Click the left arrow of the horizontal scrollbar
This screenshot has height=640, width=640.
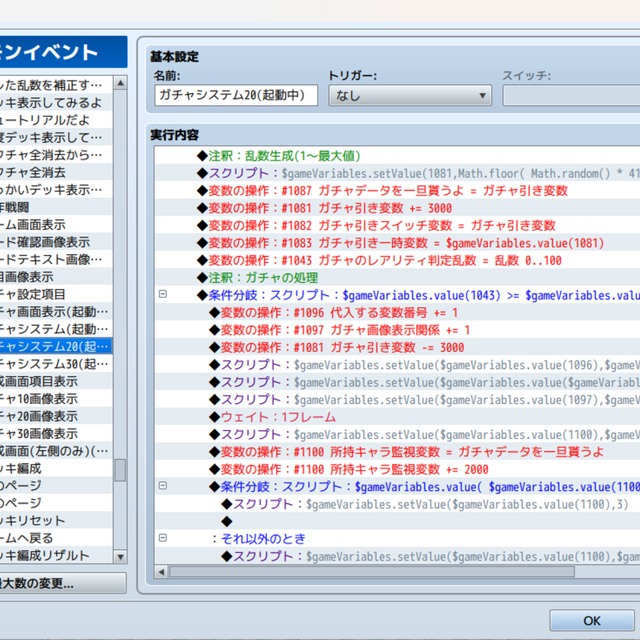162,571
